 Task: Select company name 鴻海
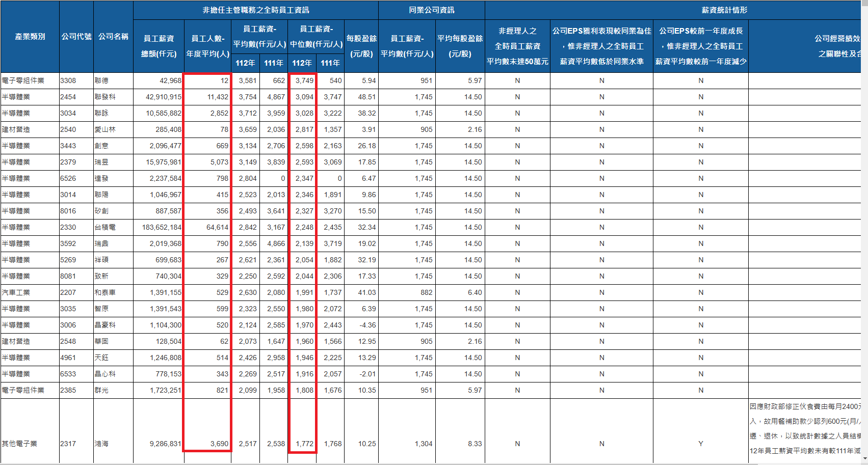point(101,444)
